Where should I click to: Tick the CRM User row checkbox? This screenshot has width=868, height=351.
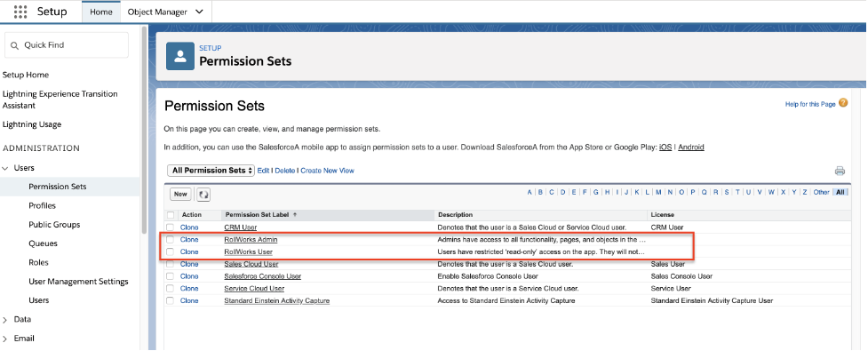tap(171, 227)
